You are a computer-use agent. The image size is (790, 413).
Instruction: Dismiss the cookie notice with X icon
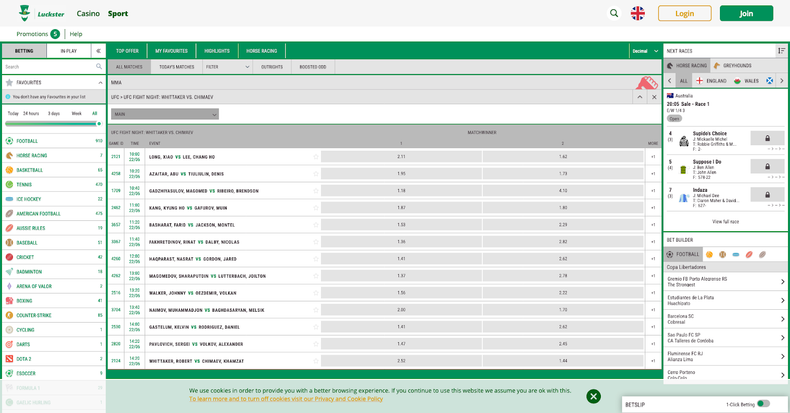click(593, 396)
